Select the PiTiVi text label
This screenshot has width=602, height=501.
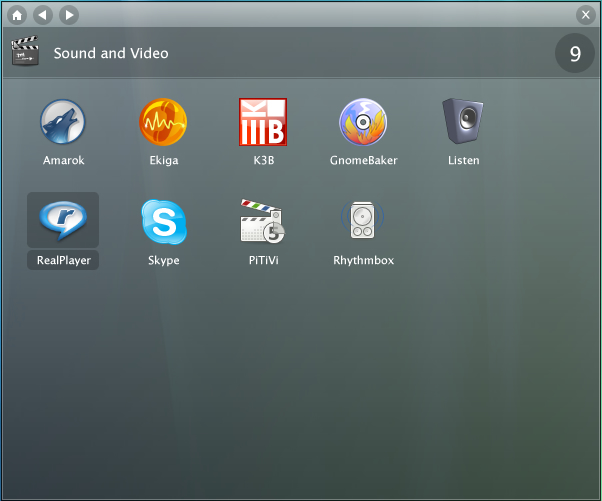pyautogui.click(x=263, y=260)
